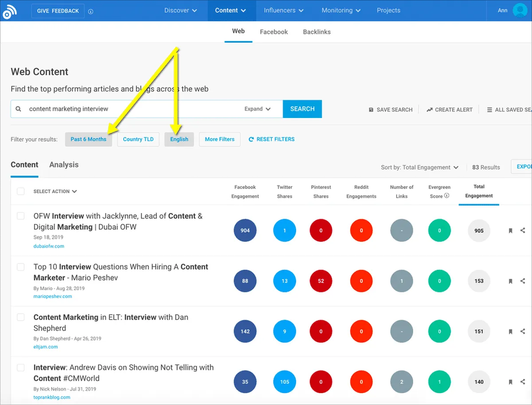Share the Content Marketing in ELT article
Image resolution: width=532 pixels, height=405 pixels.
tap(523, 331)
